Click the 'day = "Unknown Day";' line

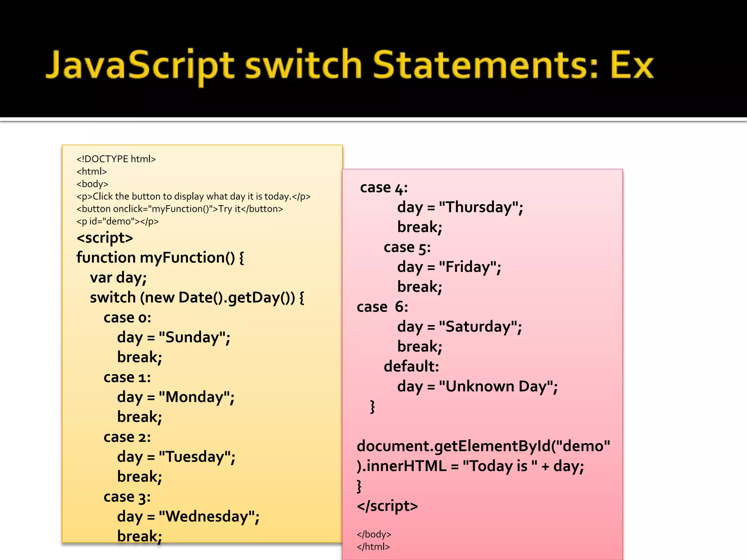coord(477,387)
